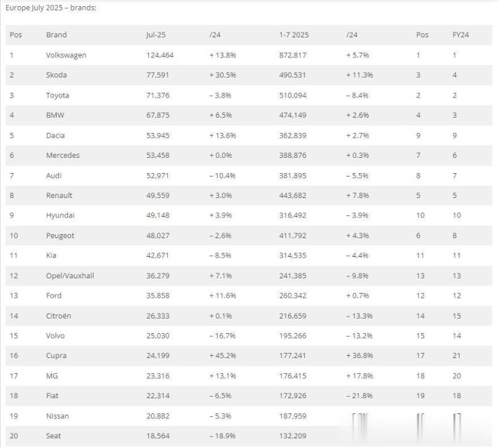The height and width of the screenshot is (448, 499).
Task: Click Mercedes's +0.0% change value
Action: tap(220, 156)
